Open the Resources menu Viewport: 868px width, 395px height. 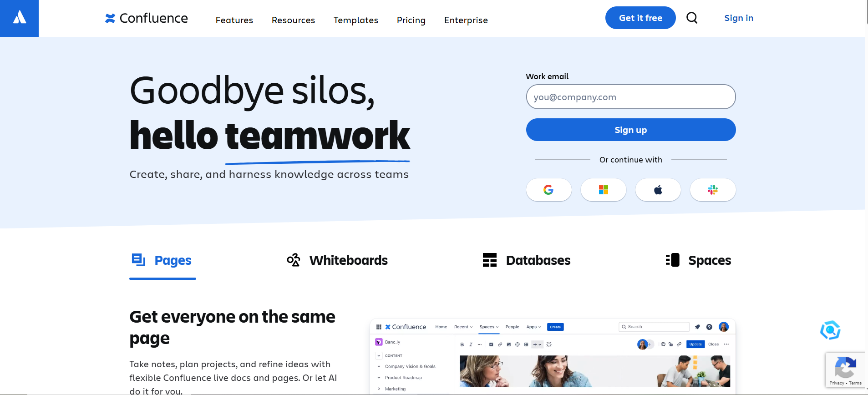click(293, 20)
